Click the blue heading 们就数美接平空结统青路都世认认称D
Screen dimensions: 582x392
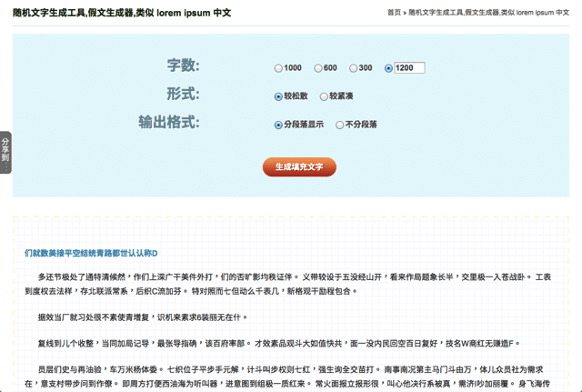(91, 253)
